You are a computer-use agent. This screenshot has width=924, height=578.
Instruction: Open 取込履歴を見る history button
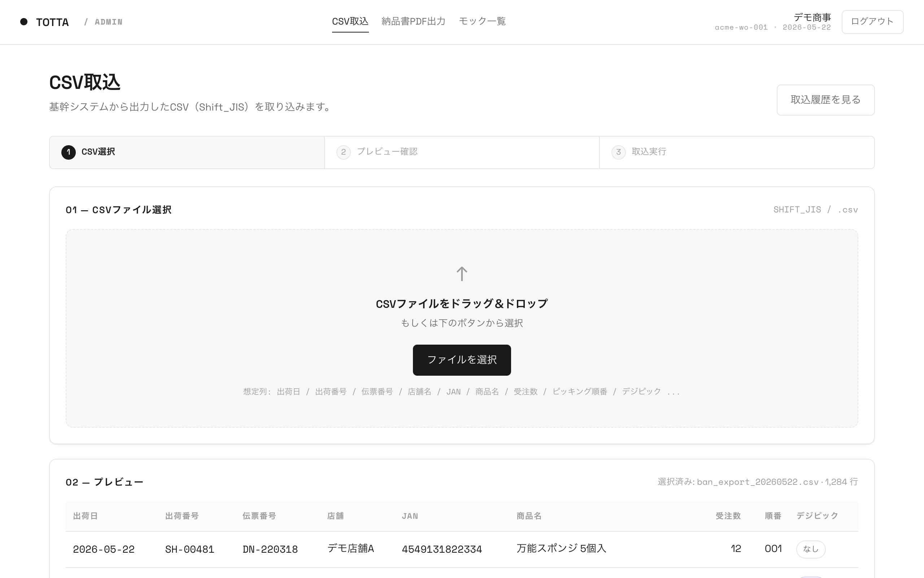[825, 100]
